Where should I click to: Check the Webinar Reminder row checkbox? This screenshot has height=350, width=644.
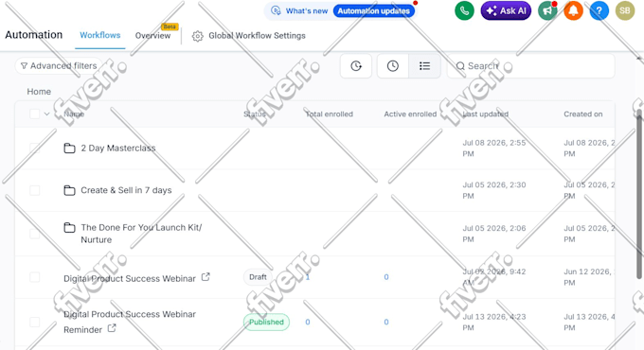pos(34,322)
